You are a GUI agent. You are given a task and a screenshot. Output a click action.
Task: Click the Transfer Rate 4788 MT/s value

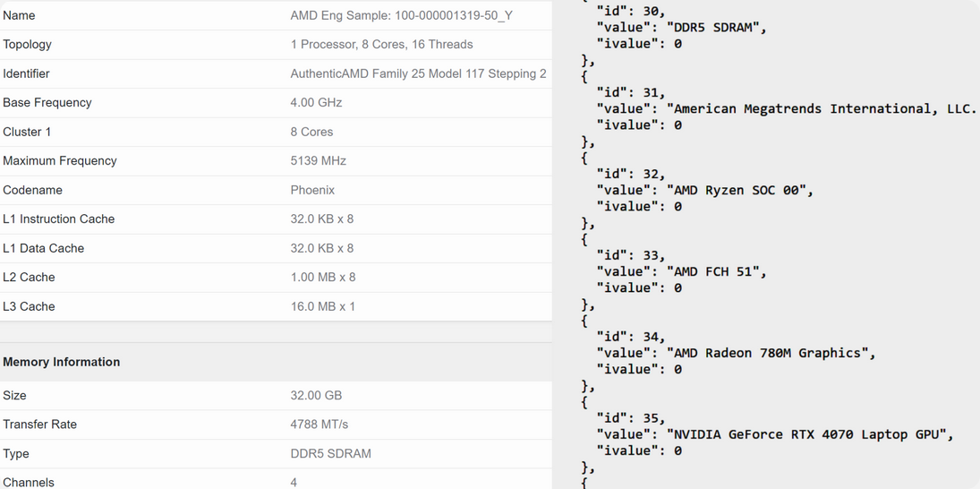[x=319, y=425]
